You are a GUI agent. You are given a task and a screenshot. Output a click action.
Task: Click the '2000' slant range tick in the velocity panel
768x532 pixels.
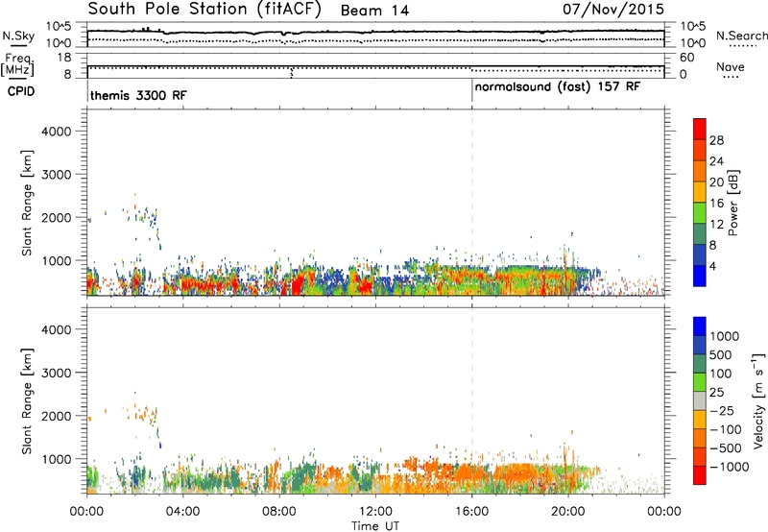[57, 416]
